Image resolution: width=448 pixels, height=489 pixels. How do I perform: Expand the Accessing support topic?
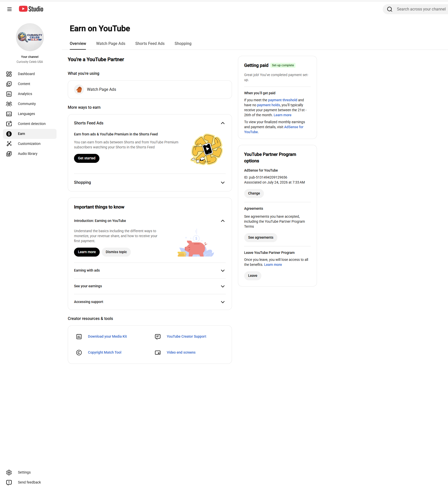223,302
